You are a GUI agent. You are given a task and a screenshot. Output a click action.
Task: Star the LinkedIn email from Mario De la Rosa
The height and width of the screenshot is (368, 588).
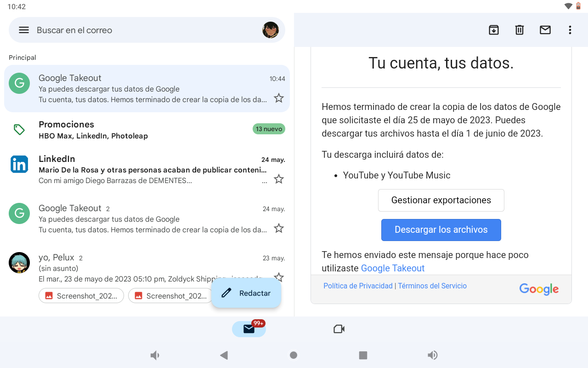pyautogui.click(x=278, y=179)
